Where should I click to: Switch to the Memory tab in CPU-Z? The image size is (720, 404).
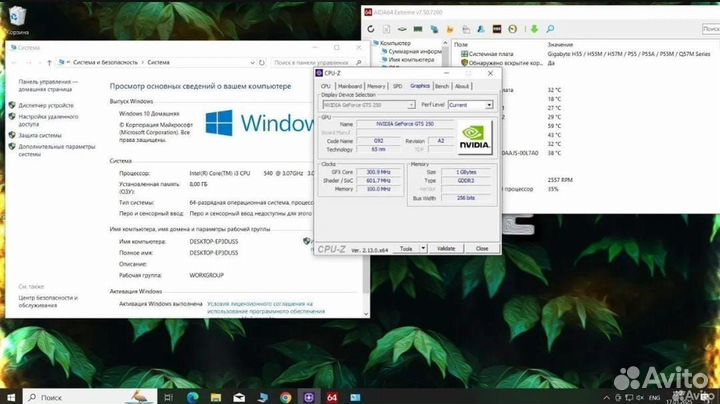[376, 86]
